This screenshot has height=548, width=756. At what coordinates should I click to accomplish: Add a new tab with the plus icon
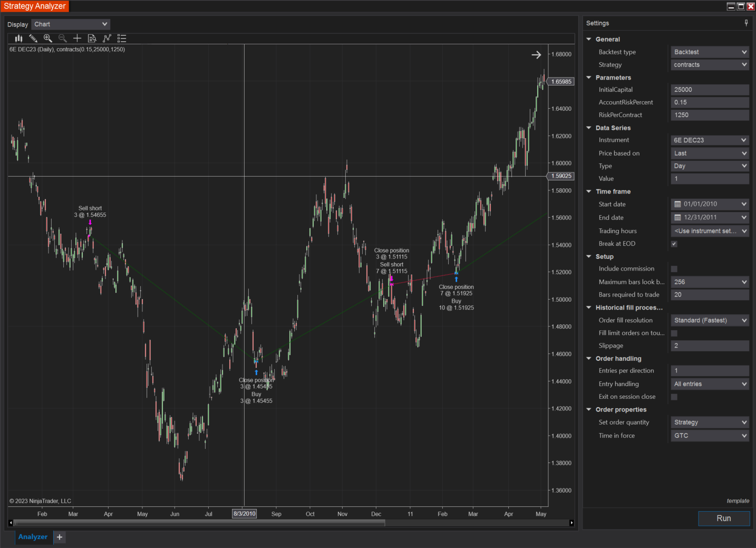coord(60,537)
